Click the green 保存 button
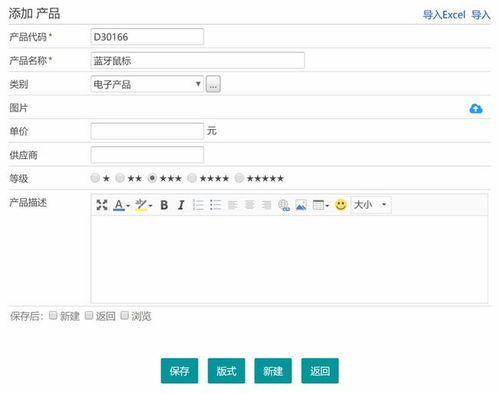The width and height of the screenshot is (499, 394). coord(179,371)
